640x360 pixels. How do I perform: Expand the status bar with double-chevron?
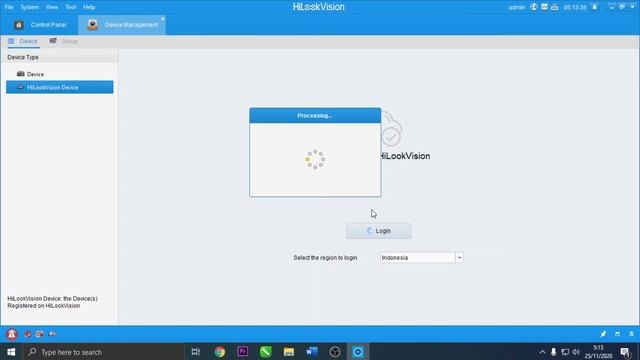pos(631,334)
